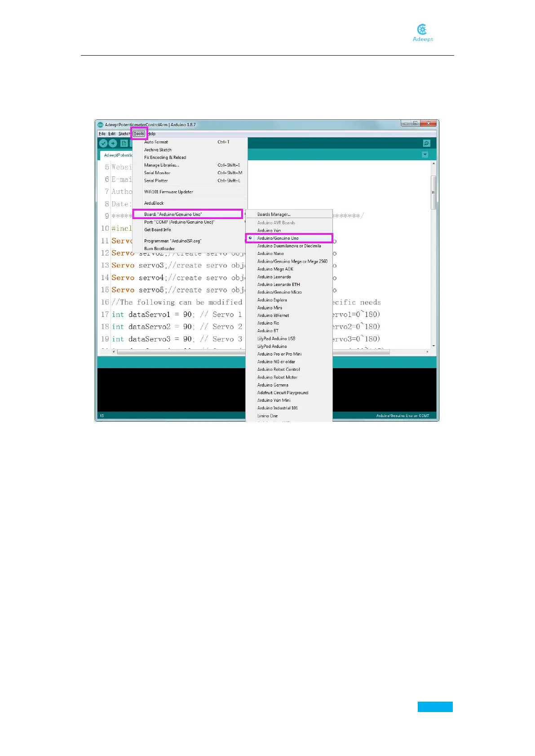Viewport: 535px width, 756px height.
Task: Expand the Port COM7 submenu entry
Action: [190, 222]
